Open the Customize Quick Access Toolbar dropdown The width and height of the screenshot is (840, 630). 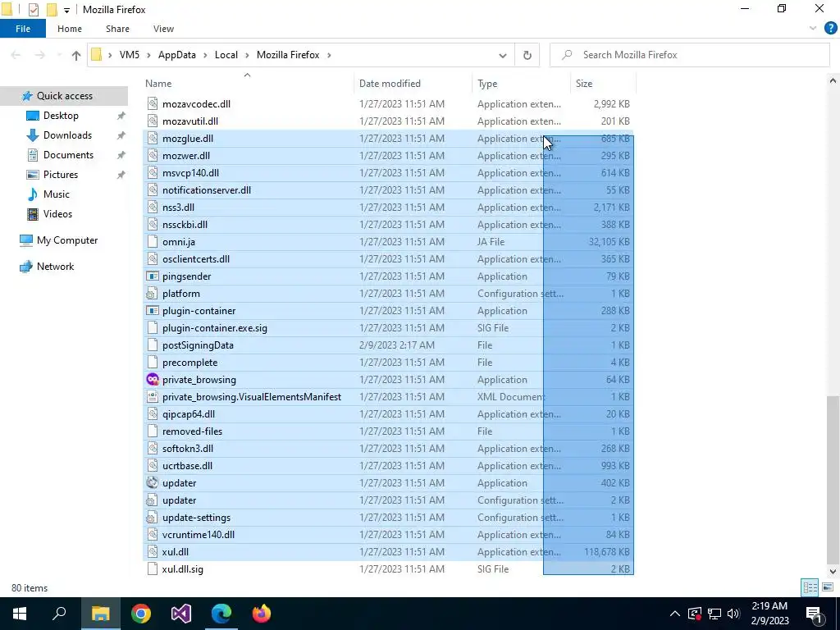click(x=66, y=10)
